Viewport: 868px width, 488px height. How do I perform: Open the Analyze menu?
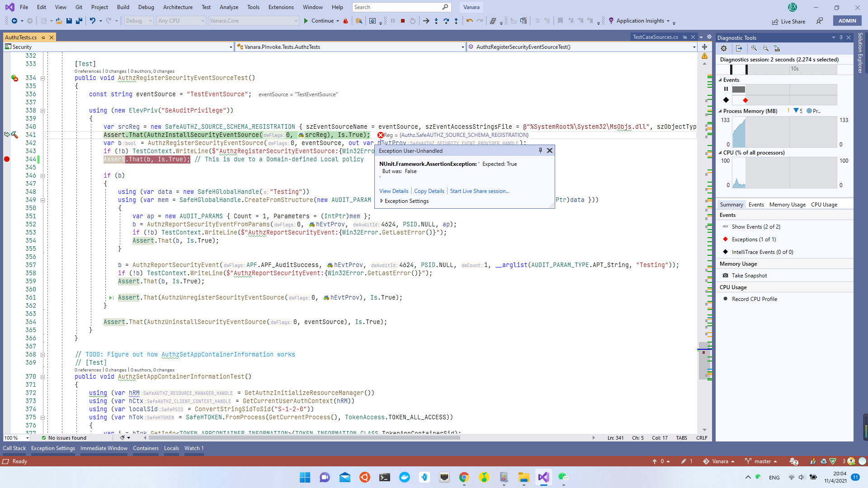[x=229, y=7]
